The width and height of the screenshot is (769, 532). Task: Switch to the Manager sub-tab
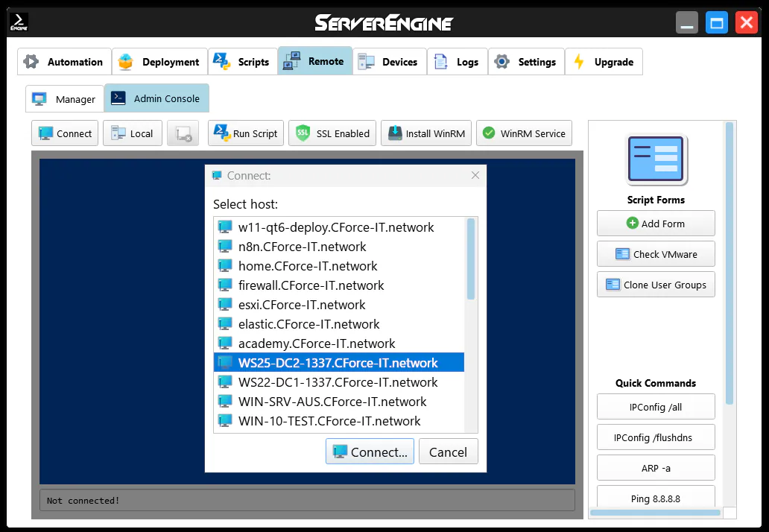(x=65, y=99)
